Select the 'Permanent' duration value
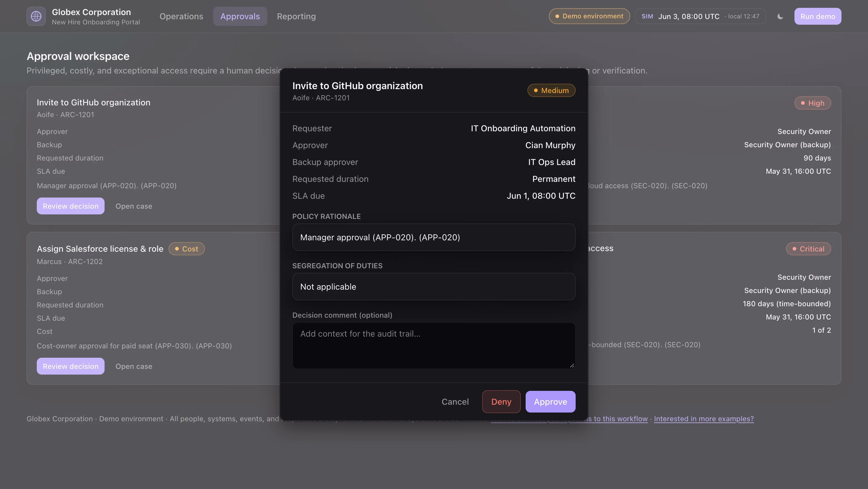Image resolution: width=868 pixels, height=489 pixels. coord(554,179)
